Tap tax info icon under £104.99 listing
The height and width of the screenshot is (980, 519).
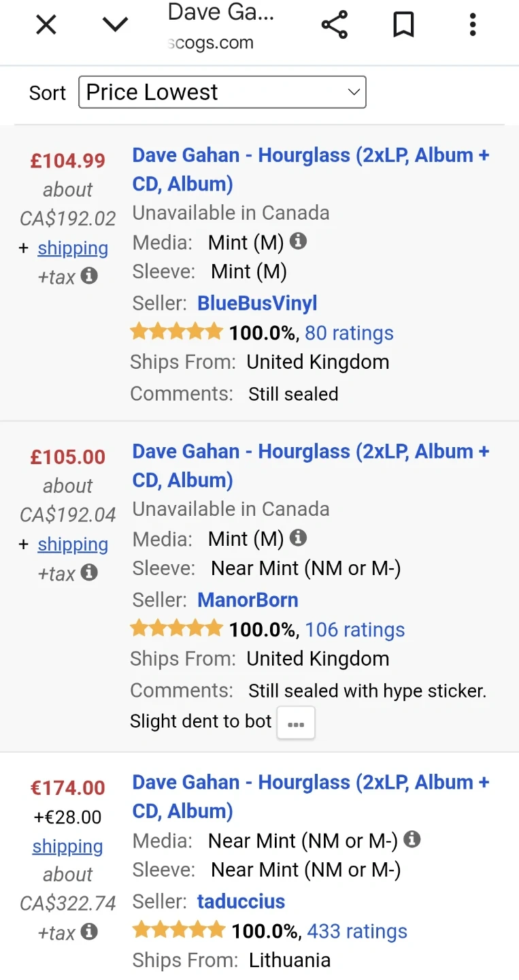[89, 276]
